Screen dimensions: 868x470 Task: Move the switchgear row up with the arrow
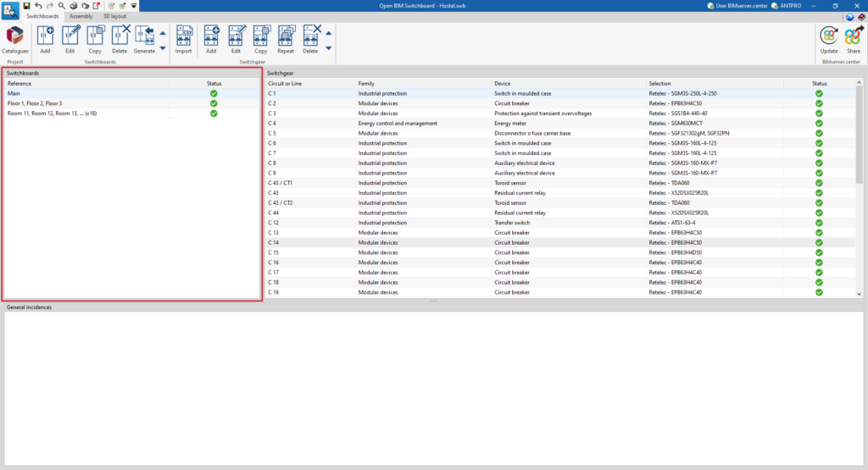tap(328, 33)
